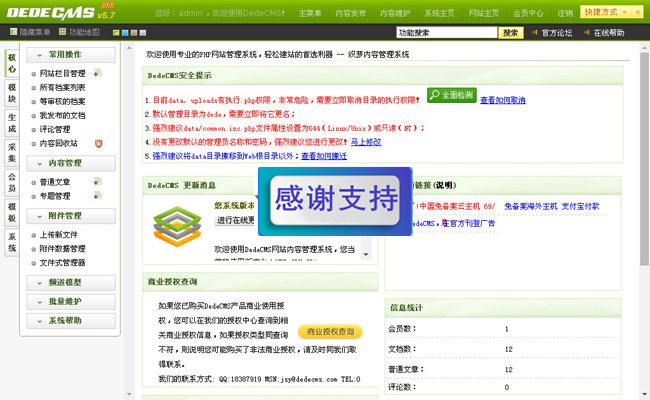Open 普通文章 in the sidebar
Viewport: 650px width, 400px height.
coord(55,182)
